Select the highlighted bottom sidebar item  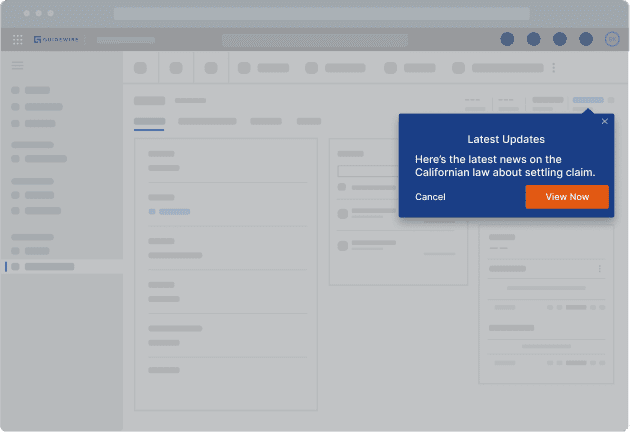tap(62, 267)
